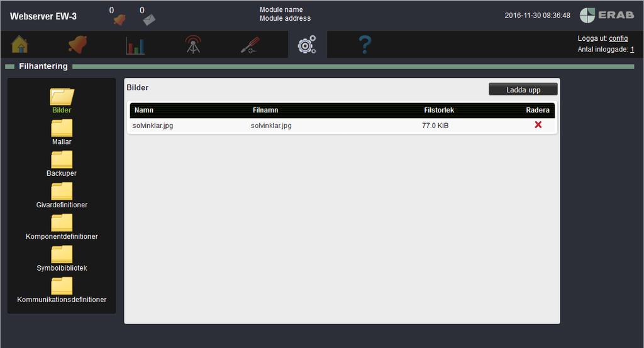Screen dimensions: 644x348
Task: Click the 77.0 KiB file size
Action: (435, 126)
